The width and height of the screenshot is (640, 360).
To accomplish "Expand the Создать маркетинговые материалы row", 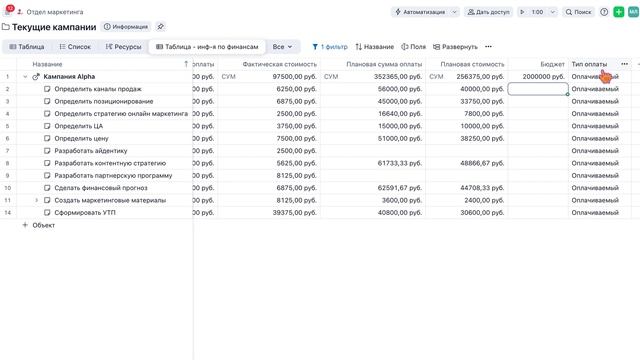I will point(36,200).
